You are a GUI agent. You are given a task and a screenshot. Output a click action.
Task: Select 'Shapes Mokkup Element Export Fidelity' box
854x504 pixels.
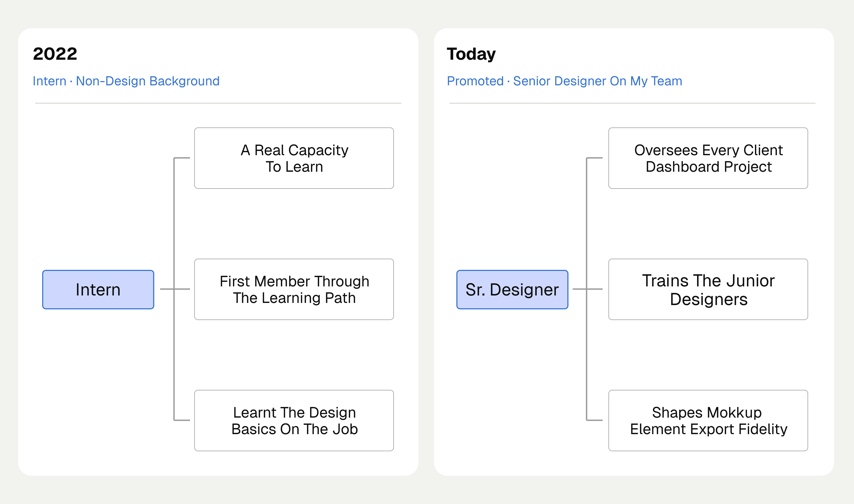(x=708, y=421)
